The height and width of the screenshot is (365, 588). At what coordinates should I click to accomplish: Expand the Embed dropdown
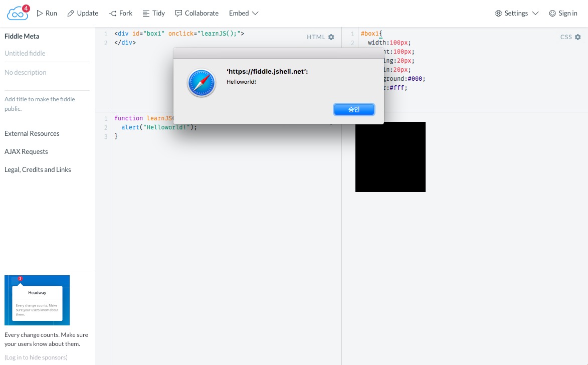pyautogui.click(x=244, y=13)
